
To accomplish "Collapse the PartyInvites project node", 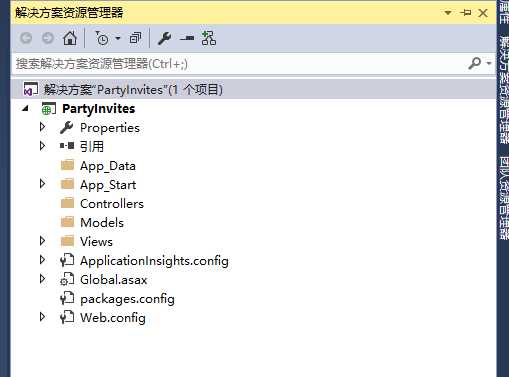I will click(x=25, y=108).
